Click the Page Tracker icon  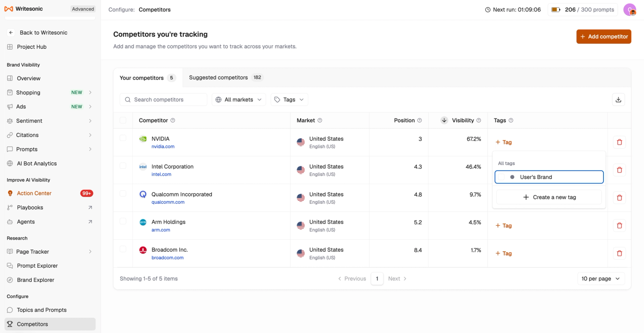point(10,252)
